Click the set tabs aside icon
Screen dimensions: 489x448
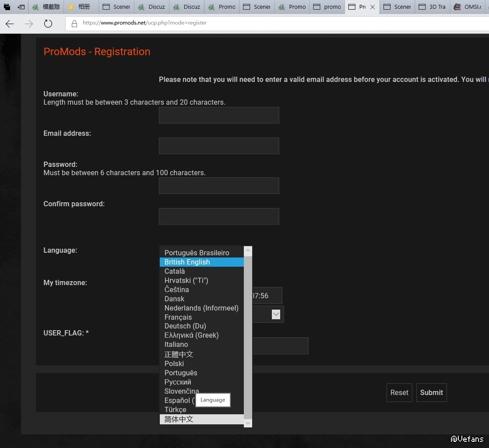(21, 7)
